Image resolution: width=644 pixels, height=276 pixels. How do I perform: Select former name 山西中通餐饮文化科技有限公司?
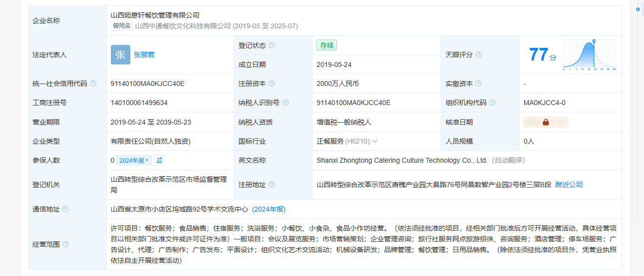point(183,26)
